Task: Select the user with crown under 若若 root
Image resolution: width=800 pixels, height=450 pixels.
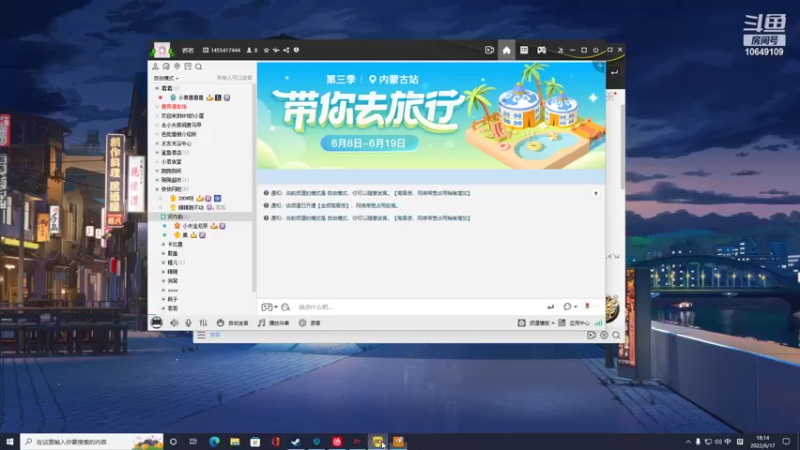Action: tap(190, 97)
